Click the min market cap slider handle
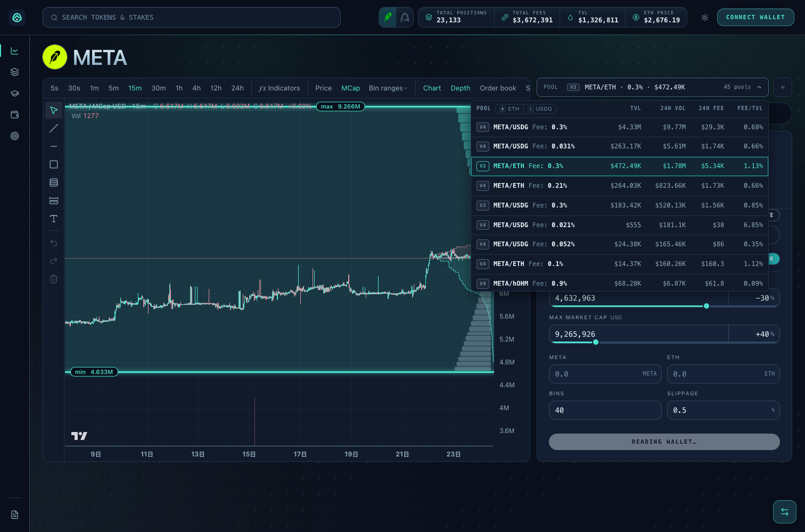 (x=707, y=306)
